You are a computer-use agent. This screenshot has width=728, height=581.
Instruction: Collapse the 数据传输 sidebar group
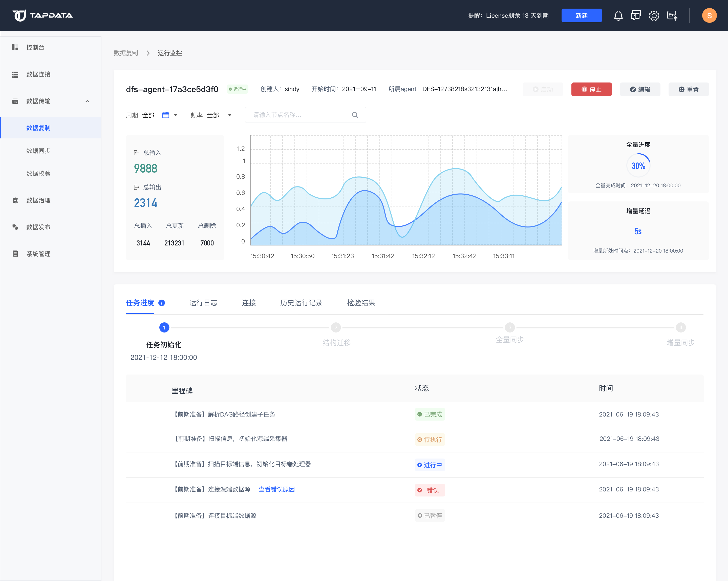(x=88, y=101)
